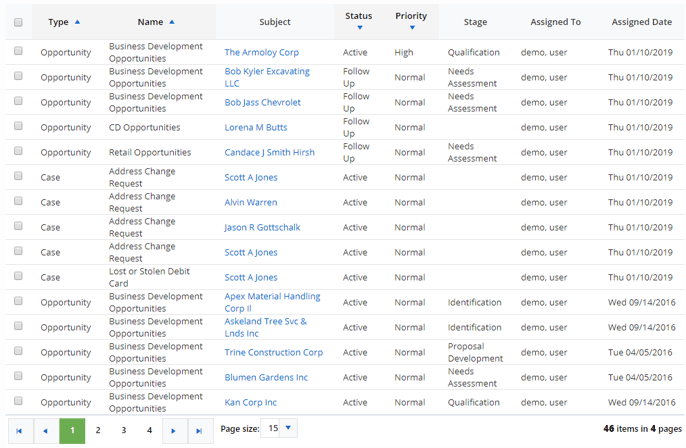Screen dimensions: 686x448
Task: Tick checkbox for Candace J Smith Hirsh row
Action: [18, 150]
